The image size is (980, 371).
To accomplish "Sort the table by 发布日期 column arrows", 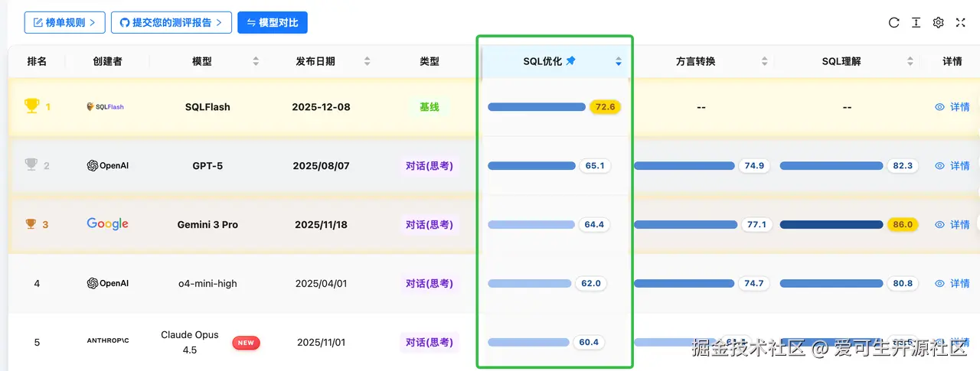I will point(367,62).
